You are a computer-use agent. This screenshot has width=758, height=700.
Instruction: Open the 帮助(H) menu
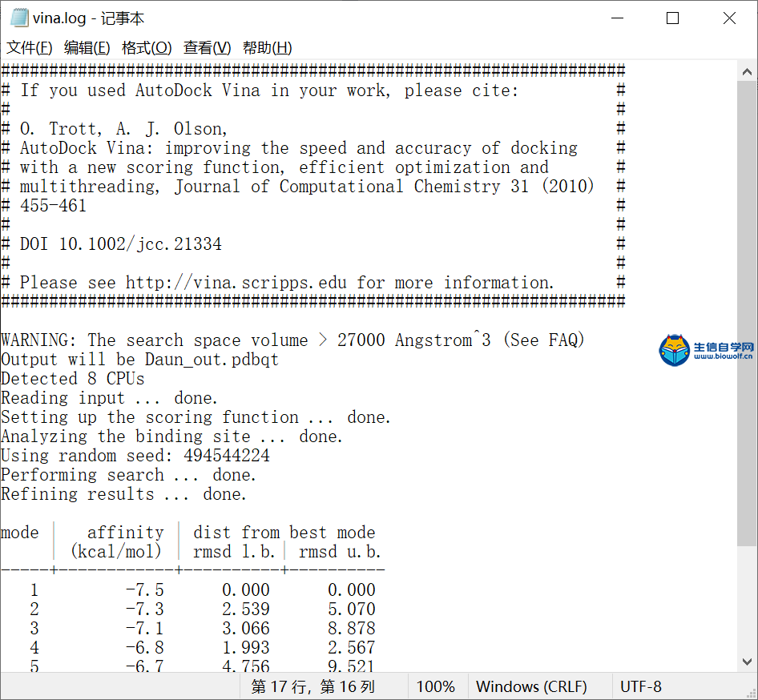268,48
